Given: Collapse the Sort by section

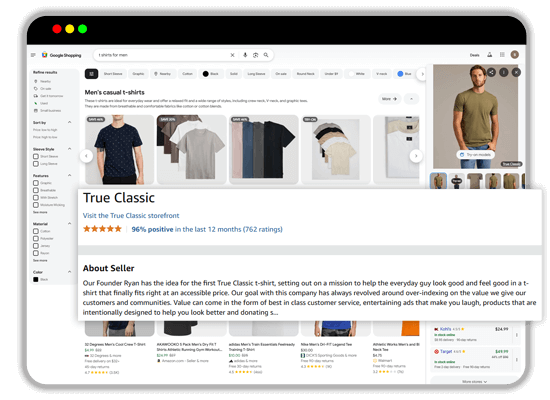Looking at the screenshot, I should pyautogui.click(x=69, y=122).
